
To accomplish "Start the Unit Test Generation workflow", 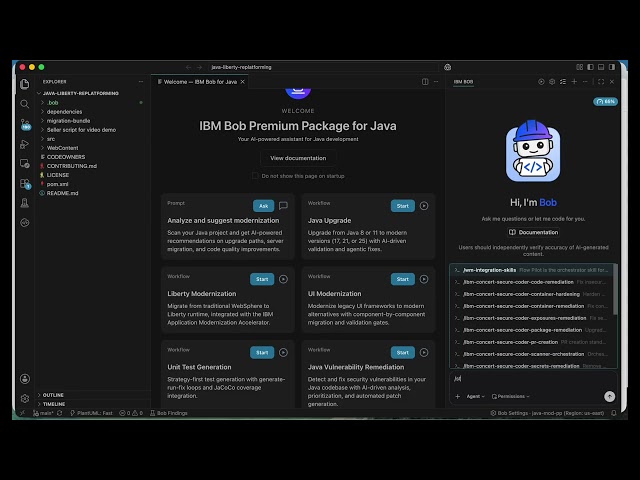I will [x=262, y=352].
